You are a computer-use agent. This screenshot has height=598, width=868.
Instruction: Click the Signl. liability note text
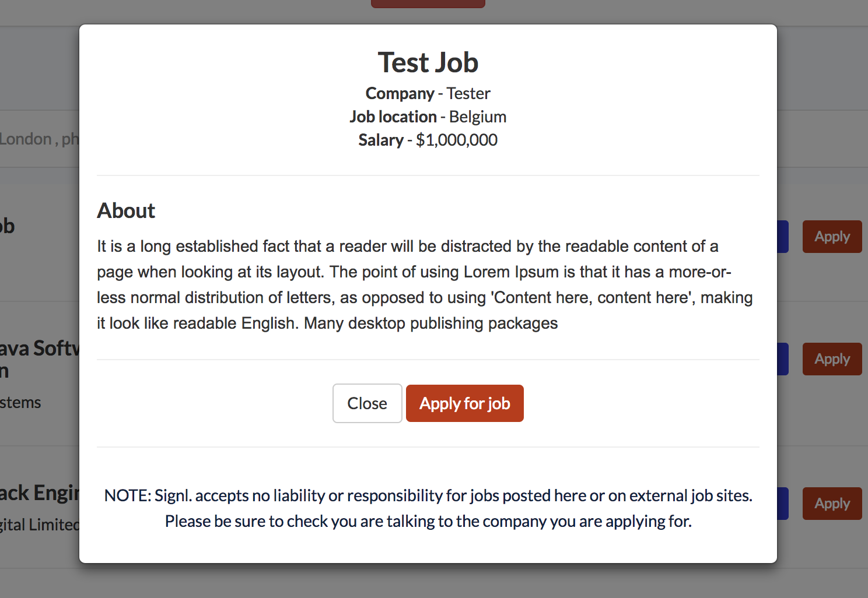[x=428, y=508]
